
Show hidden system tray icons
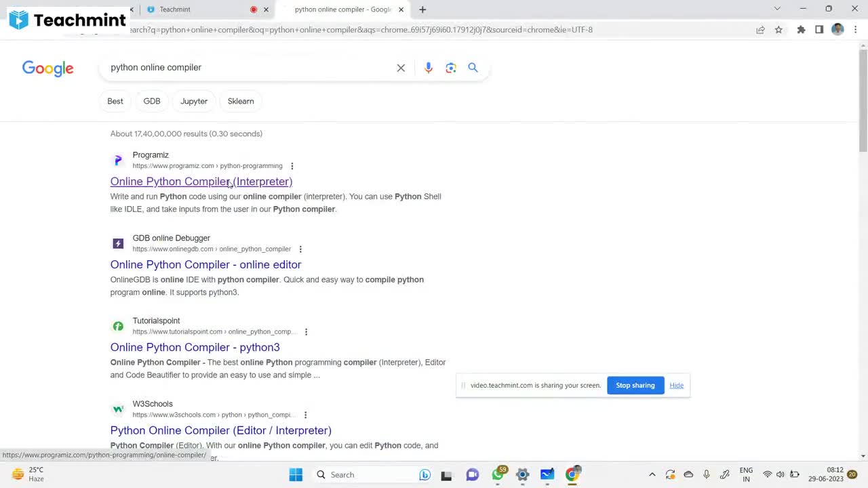(652, 474)
